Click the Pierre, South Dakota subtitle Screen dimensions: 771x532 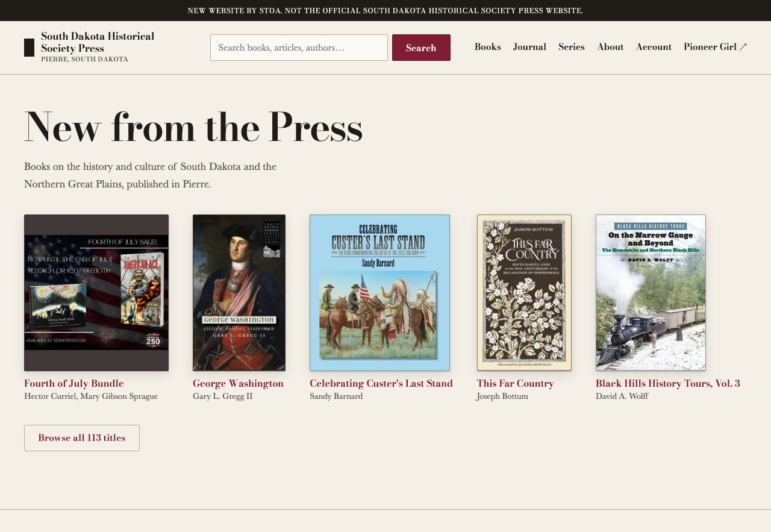[84, 59]
